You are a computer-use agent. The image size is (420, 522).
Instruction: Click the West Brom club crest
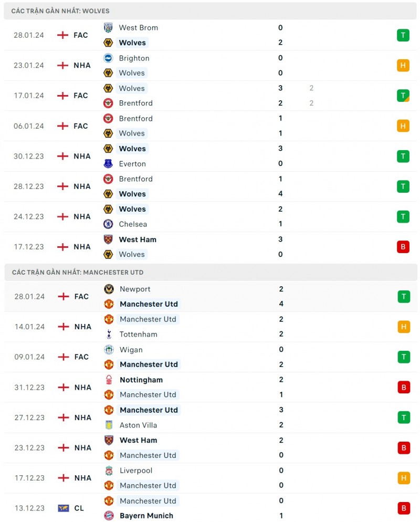(108, 28)
